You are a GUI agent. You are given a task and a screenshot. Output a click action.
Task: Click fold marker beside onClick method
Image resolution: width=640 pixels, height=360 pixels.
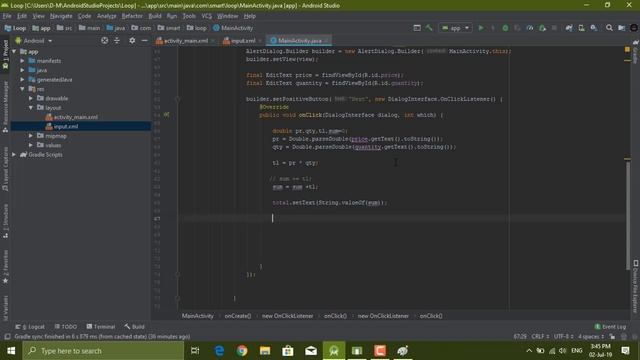tap(178, 99)
